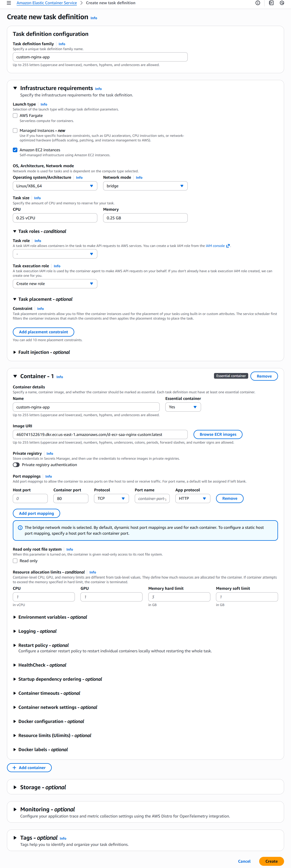Click the Browse ECR images button
291x868 pixels.
click(218, 434)
